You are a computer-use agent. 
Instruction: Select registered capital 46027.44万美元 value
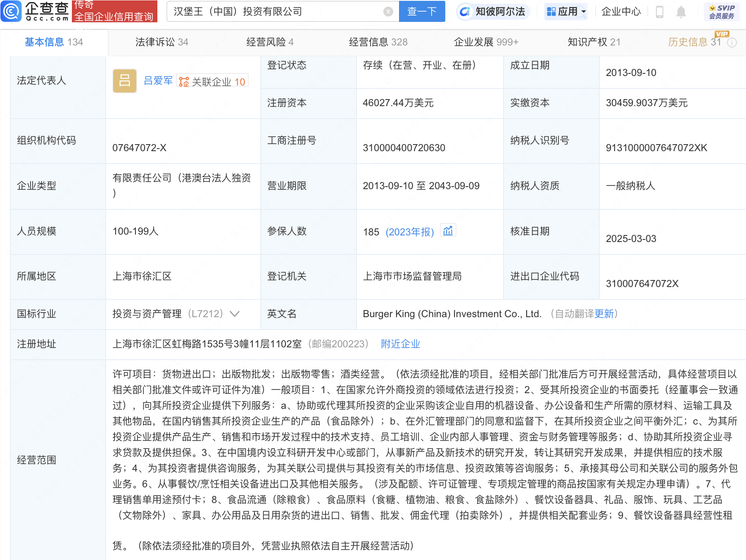click(398, 103)
